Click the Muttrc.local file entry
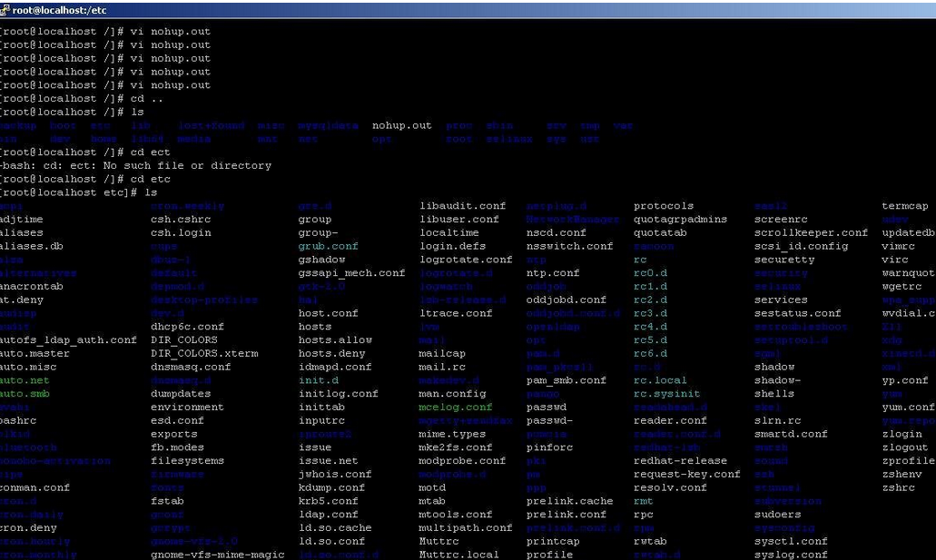This screenshot has height=560, width=936. click(x=458, y=554)
